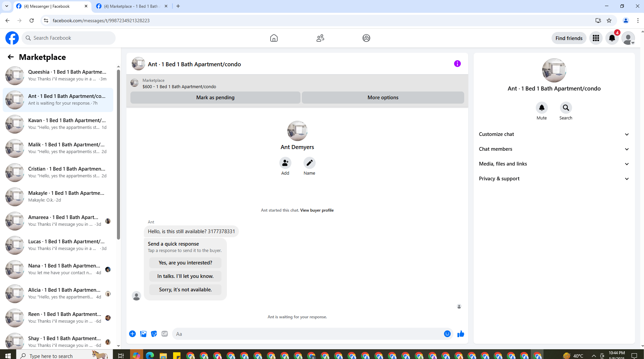644x359 pixels.
Task: Add people to chat with Ant Demyers
Action: (x=285, y=163)
